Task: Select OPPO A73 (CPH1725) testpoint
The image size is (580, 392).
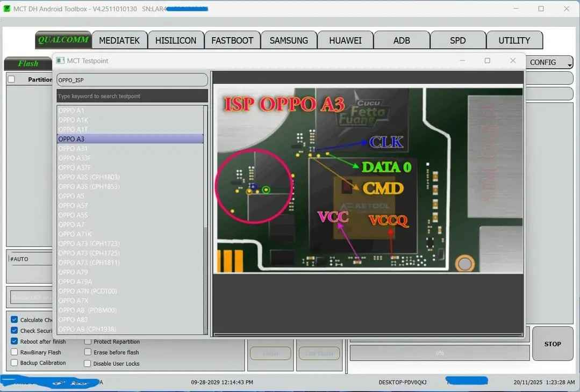Action: point(130,253)
